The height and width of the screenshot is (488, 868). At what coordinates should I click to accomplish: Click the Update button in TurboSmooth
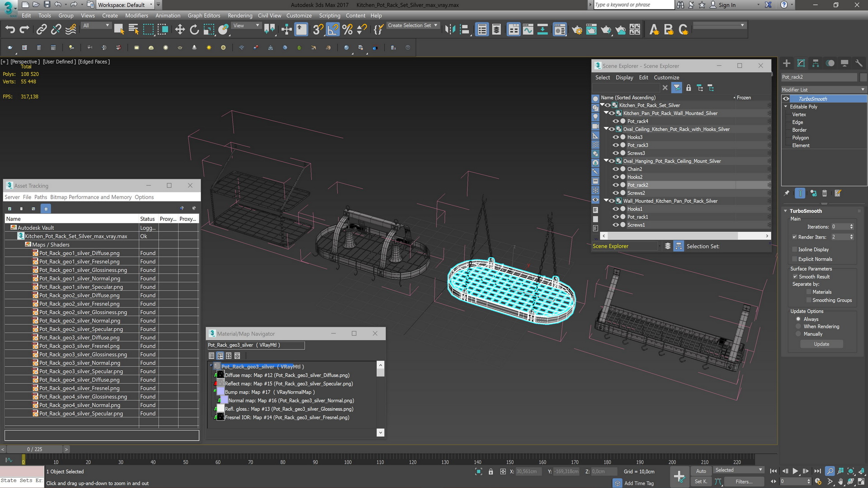(x=821, y=344)
